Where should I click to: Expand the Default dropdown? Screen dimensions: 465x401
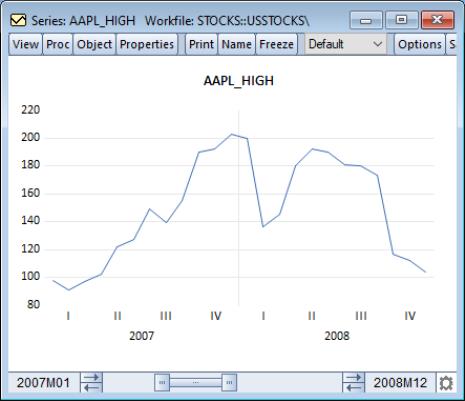(x=345, y=44)
